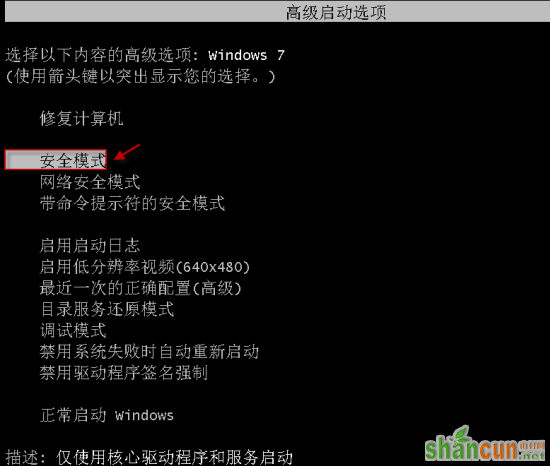The height and width of the screenshot is (466, 550).
Task: Select 禁用驱动程序签名强制
Action: coord(124,373)
